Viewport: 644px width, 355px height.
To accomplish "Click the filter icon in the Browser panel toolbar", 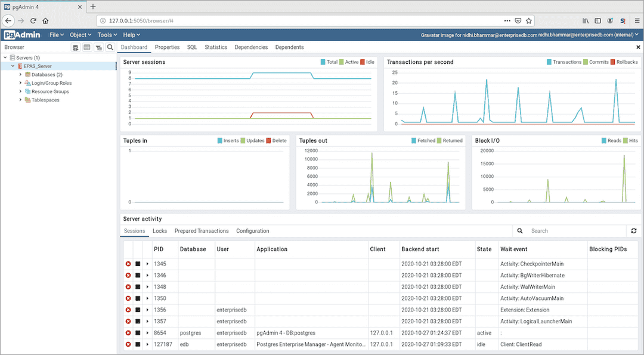I will coord(98,47).
